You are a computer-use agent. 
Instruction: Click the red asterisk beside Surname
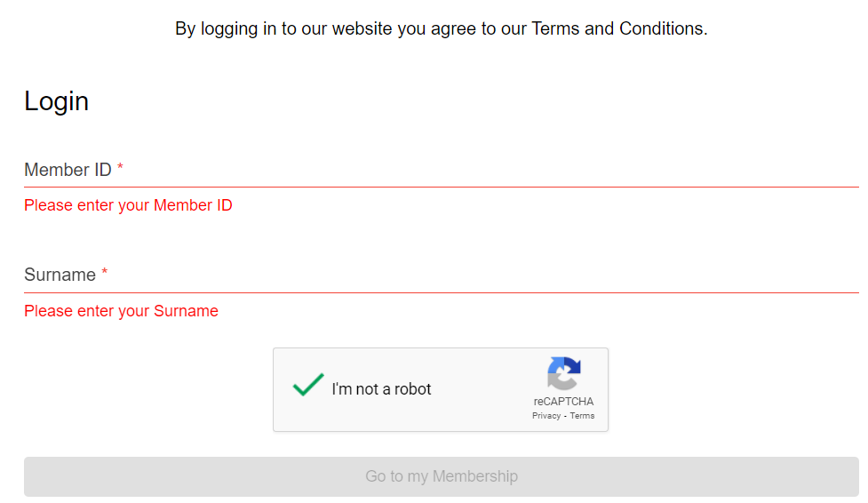pos(105,273)
